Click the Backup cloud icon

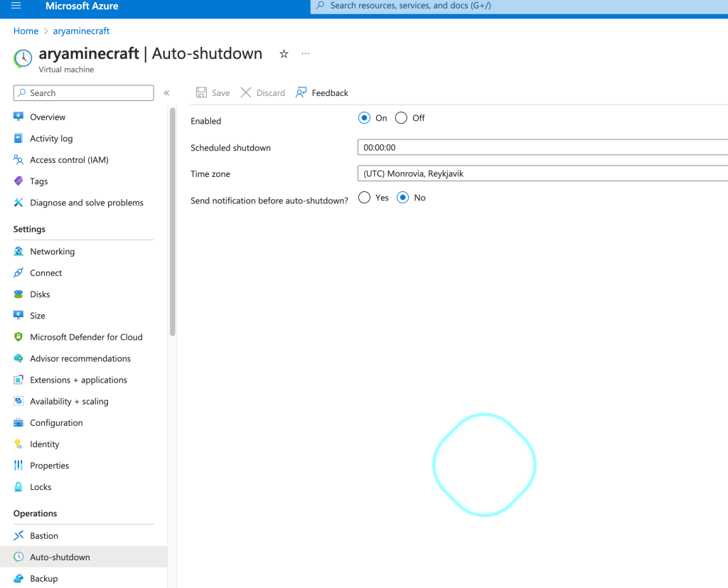point(18,578)
